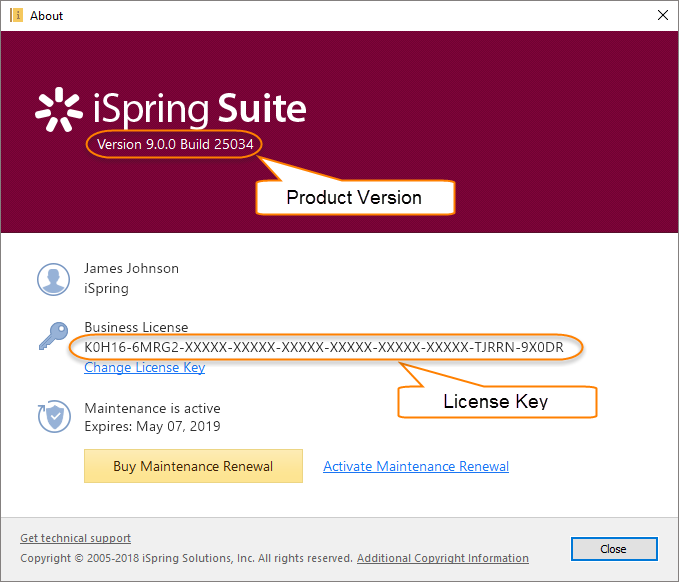Viewport: 679px width, 582px height.
Task: Click the Buy Maintenance Renewal button
Action: [193, 466]
